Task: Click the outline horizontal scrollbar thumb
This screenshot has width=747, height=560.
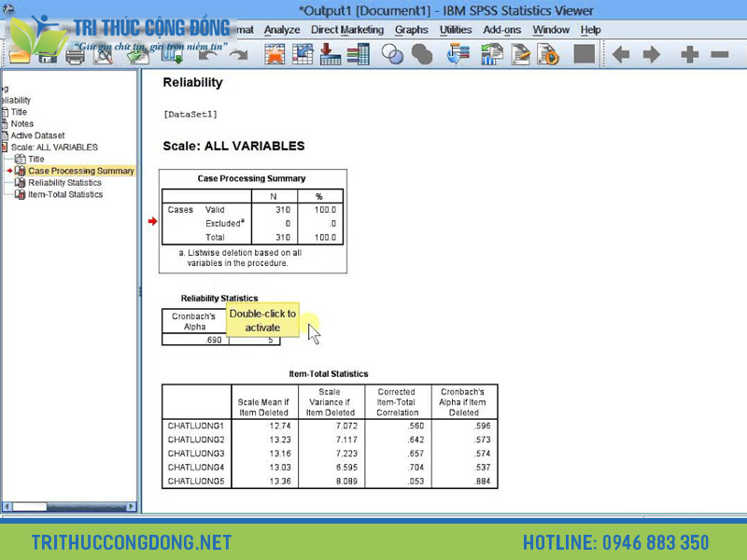Action: (30, 507)
